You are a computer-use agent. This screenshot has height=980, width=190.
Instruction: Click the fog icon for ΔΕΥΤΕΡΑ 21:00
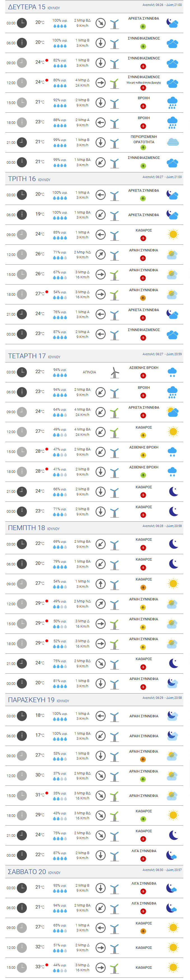point(173,142)
